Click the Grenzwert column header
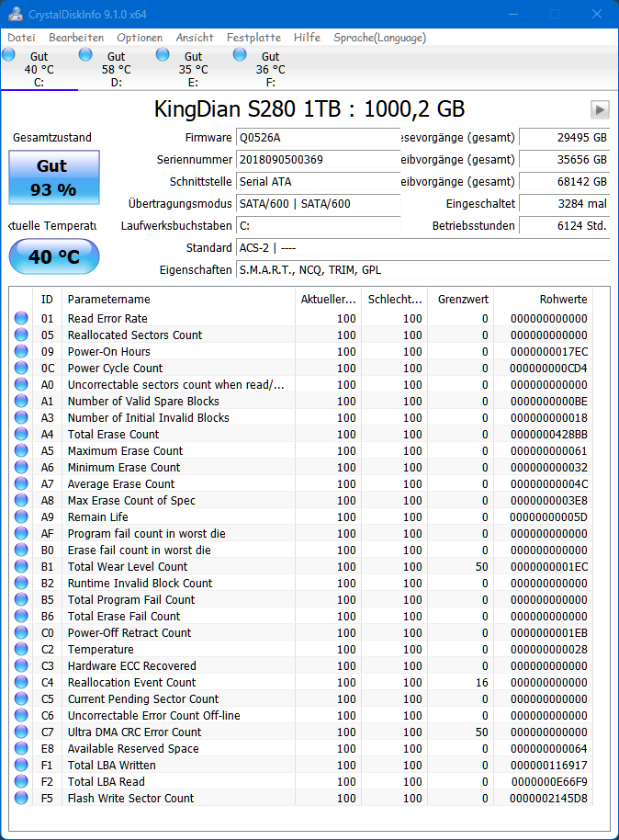619x840 pixels. (x=460, y=299)
